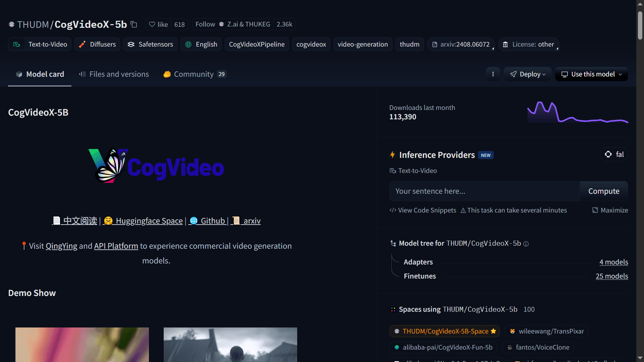Open the three-dot overflow menu
This screenshot has width=644, height=362.
492,74
